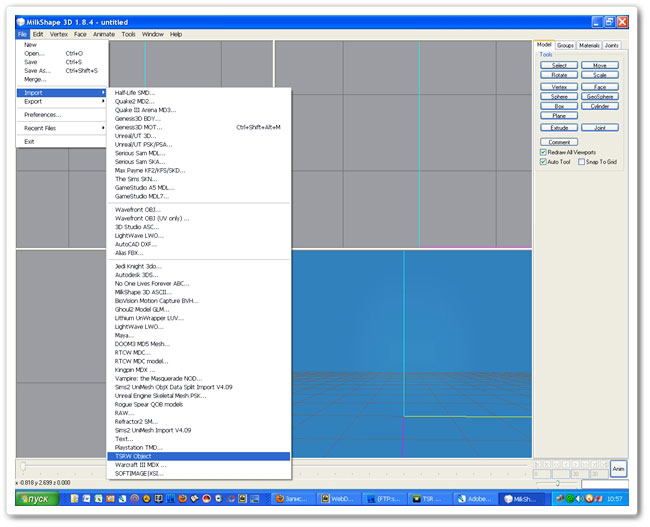
Task: Expand the Recent Files submenu
Action: (x=60, y=128)
